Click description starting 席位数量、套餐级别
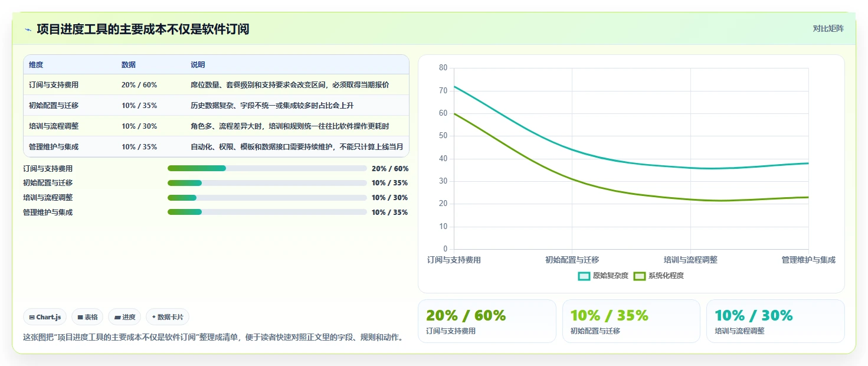Image resolution: width=868 pixels, height=366 pixels. [x=290, y=85]
